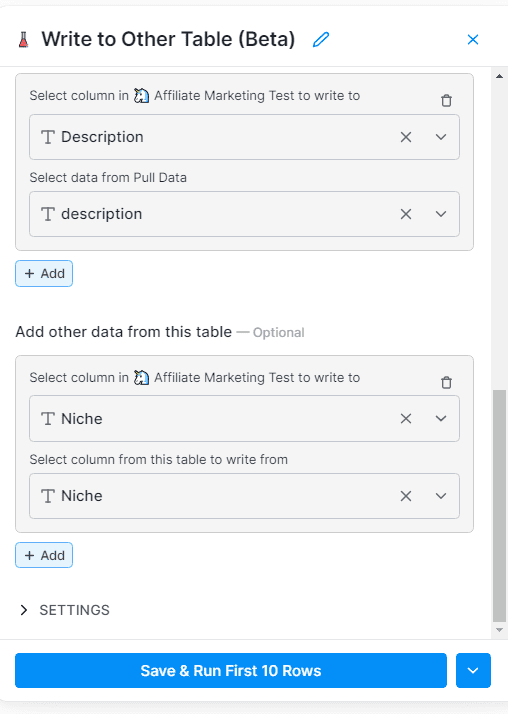Expand the SETTINGS section

[65, 610]
